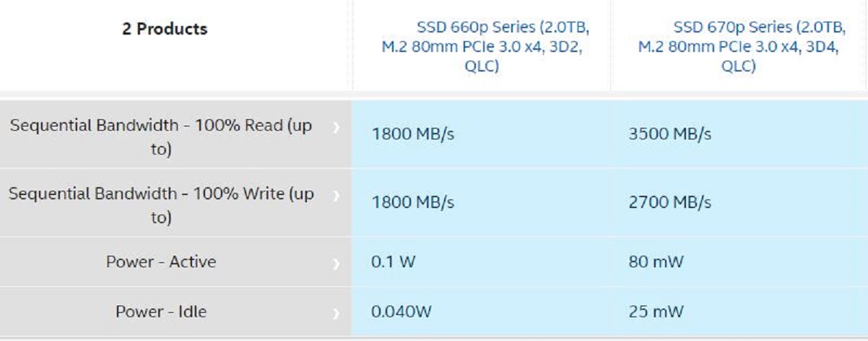Click the Power - Active row label
This screenshot has width=868, height=341.
tap(160, 262)
